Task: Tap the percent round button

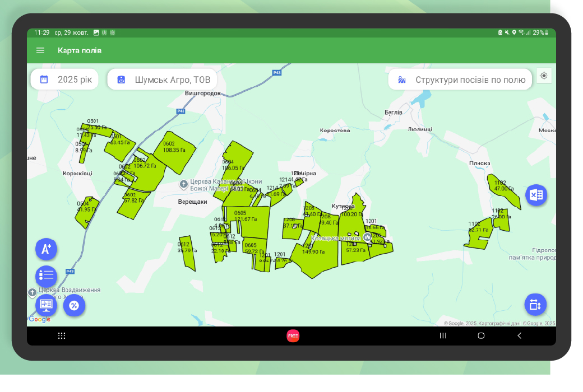Action: (74, 305)
